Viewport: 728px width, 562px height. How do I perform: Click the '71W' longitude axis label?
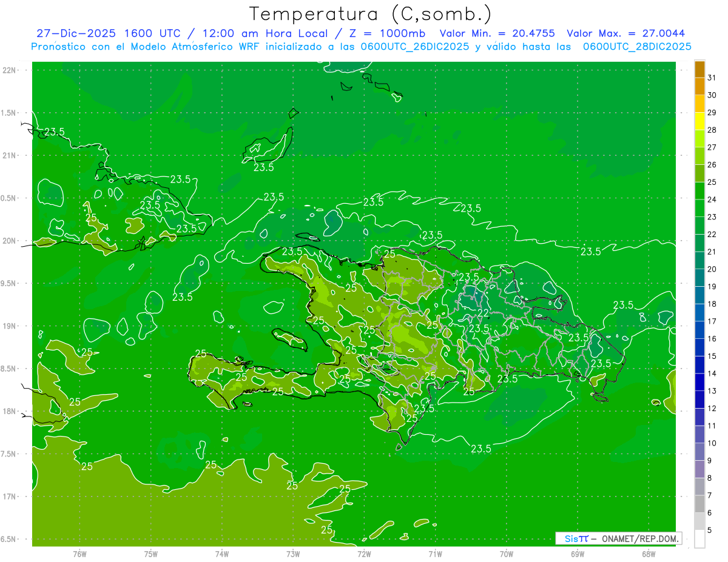pos(435,554)
